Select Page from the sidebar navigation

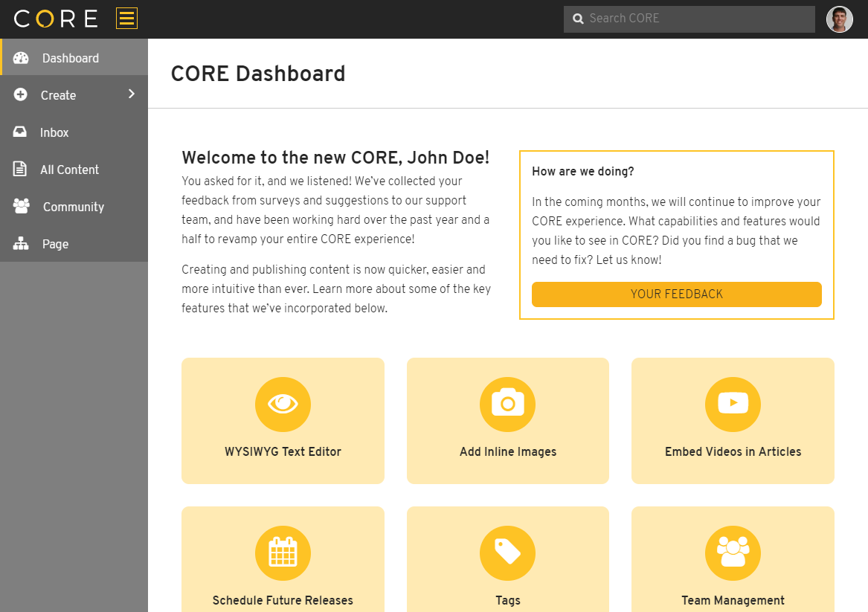tap(55, 244)
